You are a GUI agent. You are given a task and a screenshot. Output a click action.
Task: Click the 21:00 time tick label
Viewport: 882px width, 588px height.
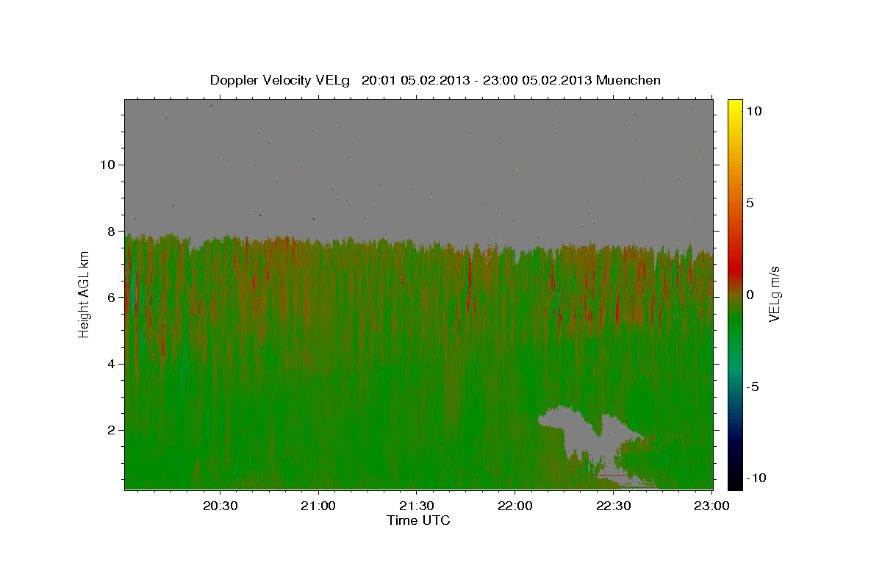pos(319,506)
